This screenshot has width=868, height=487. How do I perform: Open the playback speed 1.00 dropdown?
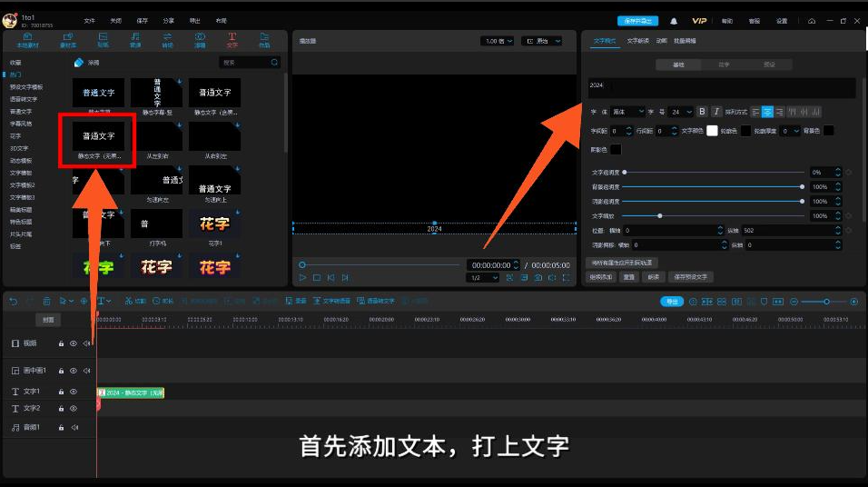point(498,41)
